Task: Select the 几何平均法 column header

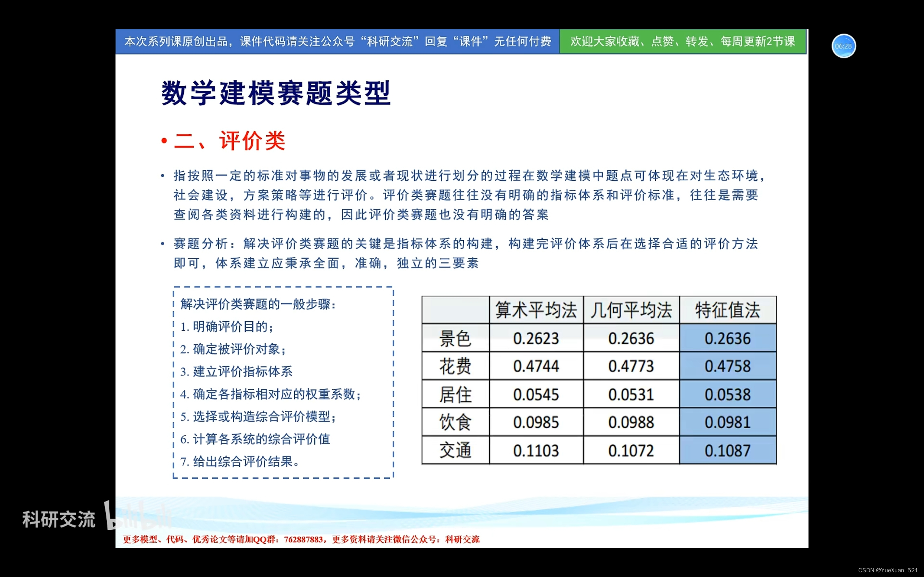Action: [631, 310]
